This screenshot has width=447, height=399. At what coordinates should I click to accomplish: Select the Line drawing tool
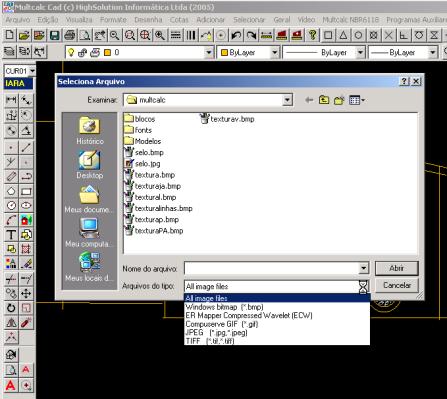[x=26, y=147]
